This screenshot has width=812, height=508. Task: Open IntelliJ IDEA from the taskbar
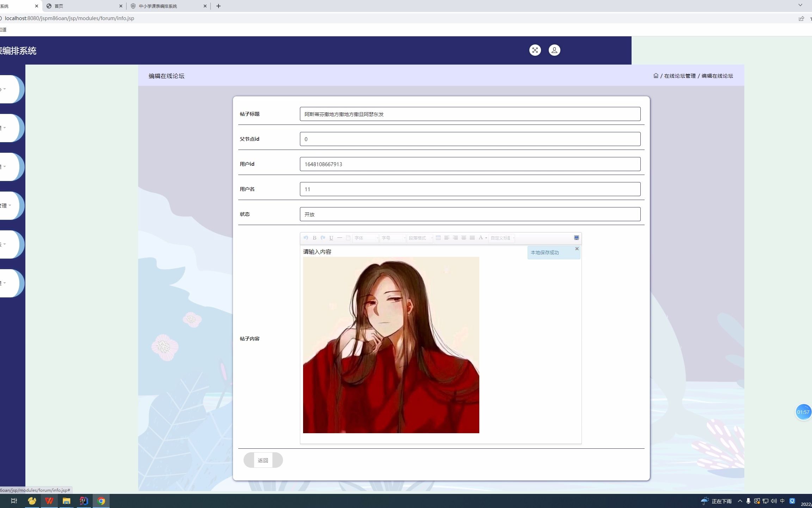click(x=84, y=501)
